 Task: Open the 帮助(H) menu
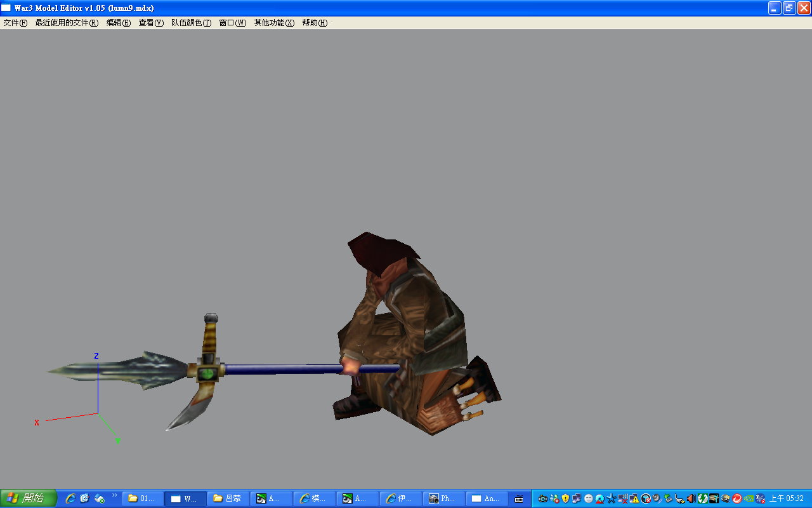[x=315, y=23]
